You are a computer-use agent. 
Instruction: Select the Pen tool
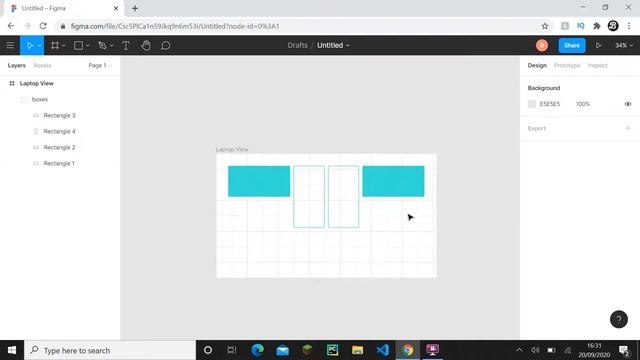(102, 45)
